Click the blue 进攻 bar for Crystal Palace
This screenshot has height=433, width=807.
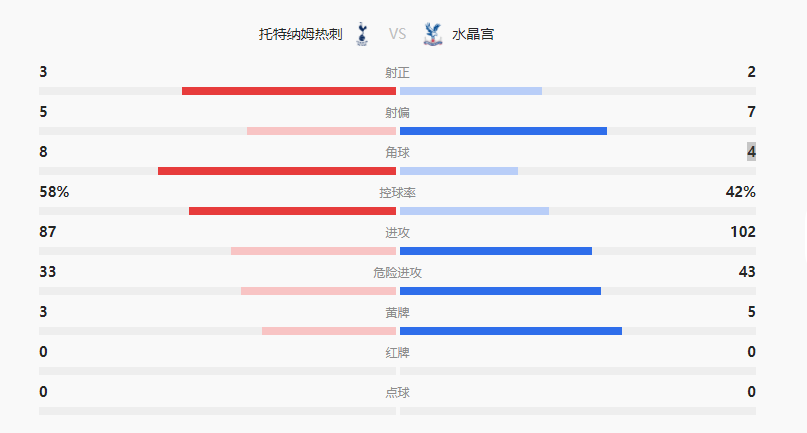click(496, 251)
